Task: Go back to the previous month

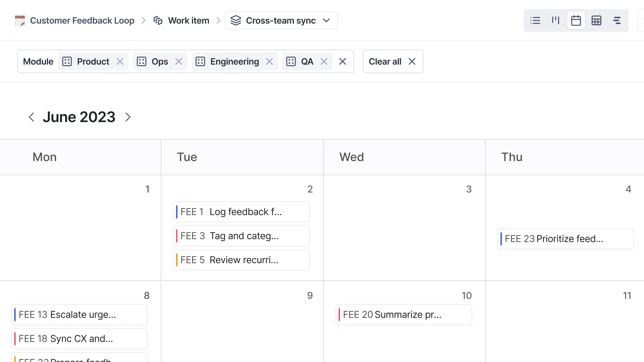Action: (32, 117)
